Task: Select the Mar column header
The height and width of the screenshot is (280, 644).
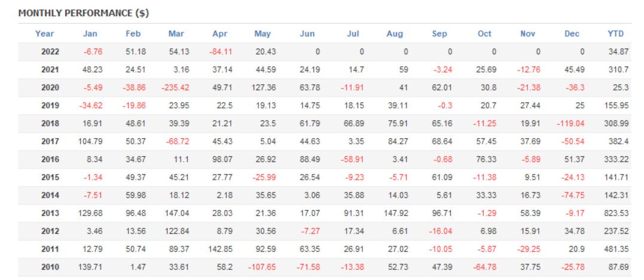Action: point(176,34)
